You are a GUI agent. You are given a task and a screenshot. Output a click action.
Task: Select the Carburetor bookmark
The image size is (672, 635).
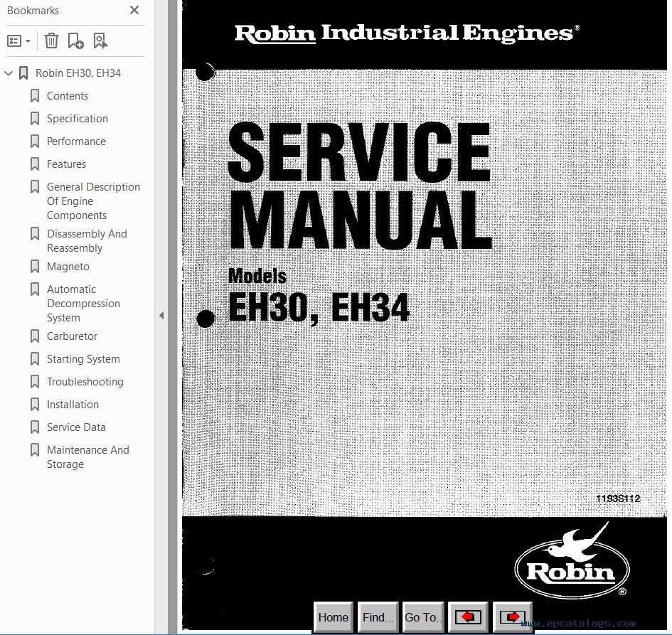[x=72, y=336]
